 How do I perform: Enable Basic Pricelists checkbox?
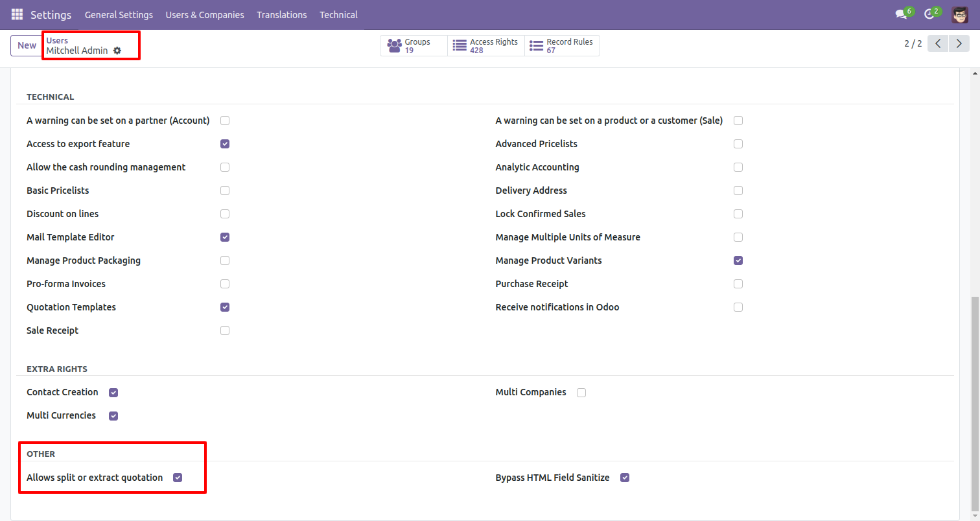[x=225, y=191]
